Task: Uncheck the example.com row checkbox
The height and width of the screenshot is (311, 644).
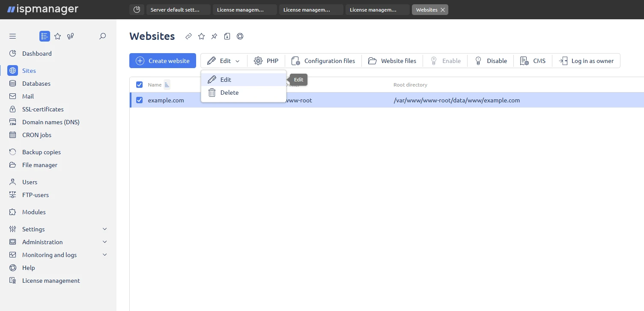Action: (139, 100)
